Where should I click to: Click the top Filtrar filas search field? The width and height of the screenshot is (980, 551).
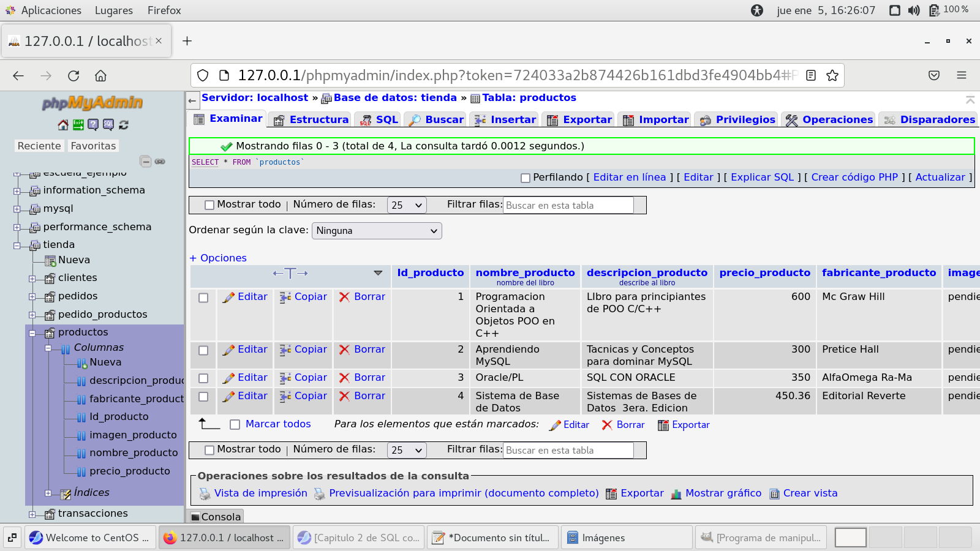[568, 206]
